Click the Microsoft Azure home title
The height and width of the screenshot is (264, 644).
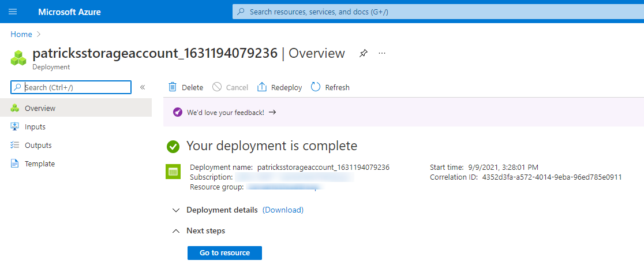69,12
